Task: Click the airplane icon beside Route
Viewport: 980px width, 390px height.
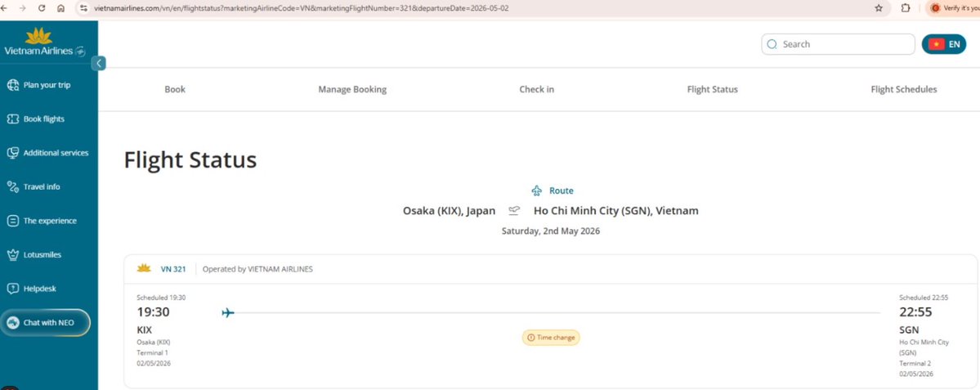Action: coord(536,191)
